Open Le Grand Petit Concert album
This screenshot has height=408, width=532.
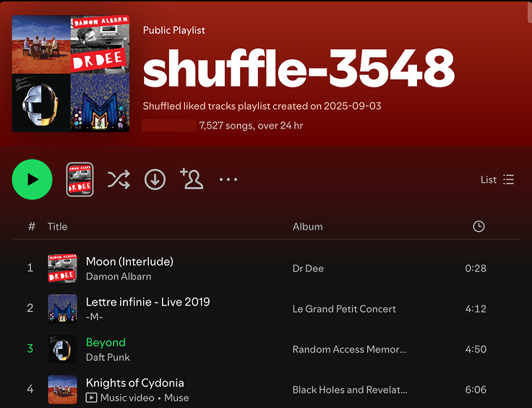pyautogui.click(x=344, y=309)
